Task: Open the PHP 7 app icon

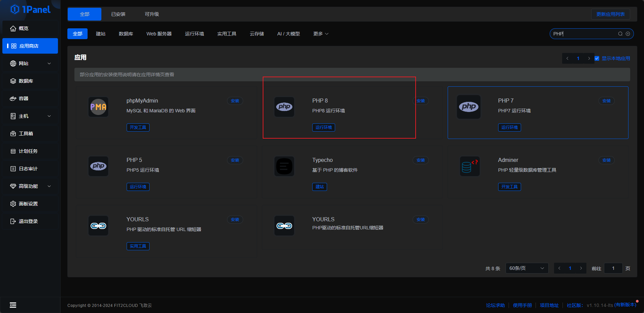Action: click(469, 107)
